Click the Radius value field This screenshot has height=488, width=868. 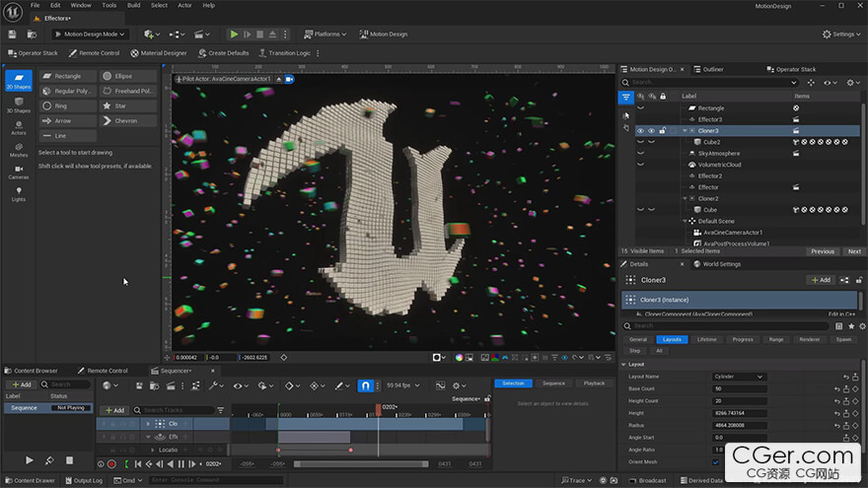pyautogui.click(x=739, y=426)
